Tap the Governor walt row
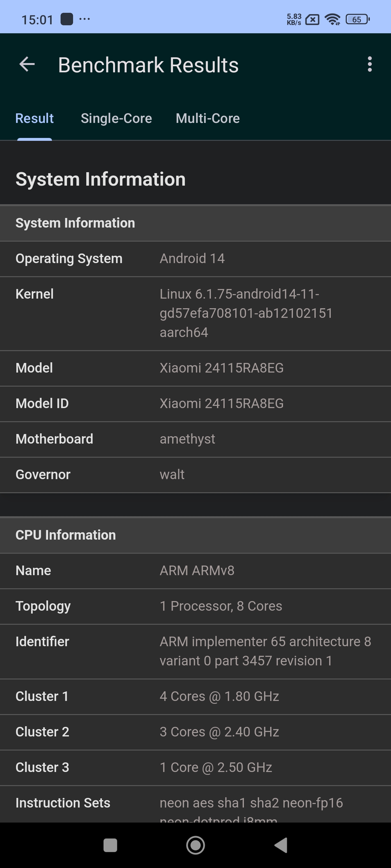The width and height of the screenshot is (391, 868). pyautogui.click(x=195, y=475)
